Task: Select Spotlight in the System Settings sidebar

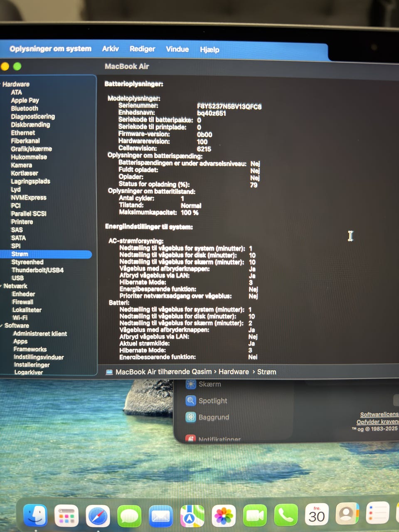Action: [213, 401]
